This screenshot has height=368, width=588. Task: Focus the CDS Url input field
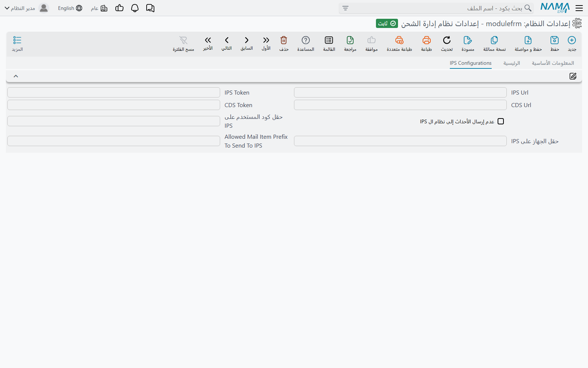coord(400,105)
